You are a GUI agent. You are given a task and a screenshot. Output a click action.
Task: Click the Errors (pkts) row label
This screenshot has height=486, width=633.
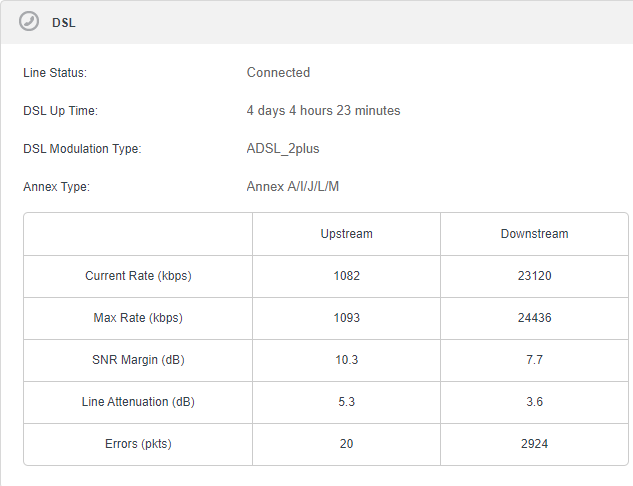[x=138, y=444]
